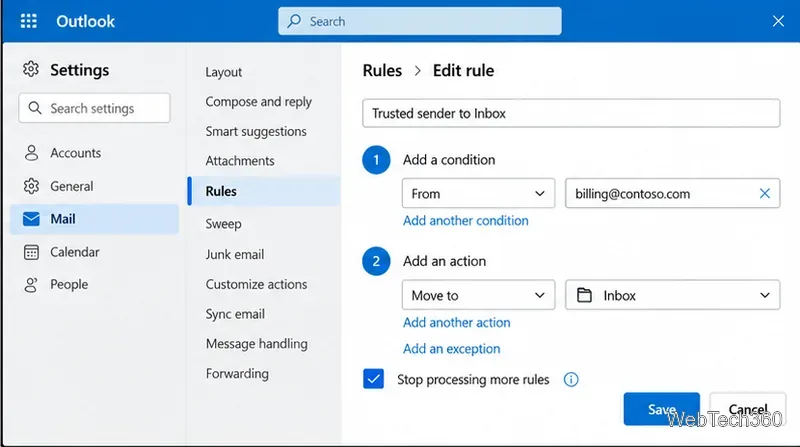Click the Outlook title text
Screen dimensions: 800x447
click(85, 21)
